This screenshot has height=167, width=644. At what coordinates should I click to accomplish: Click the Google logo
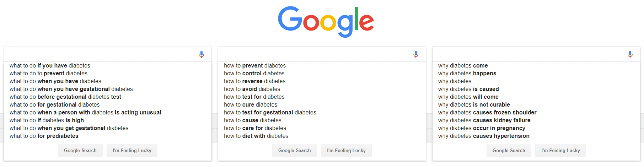pos(326,22)
